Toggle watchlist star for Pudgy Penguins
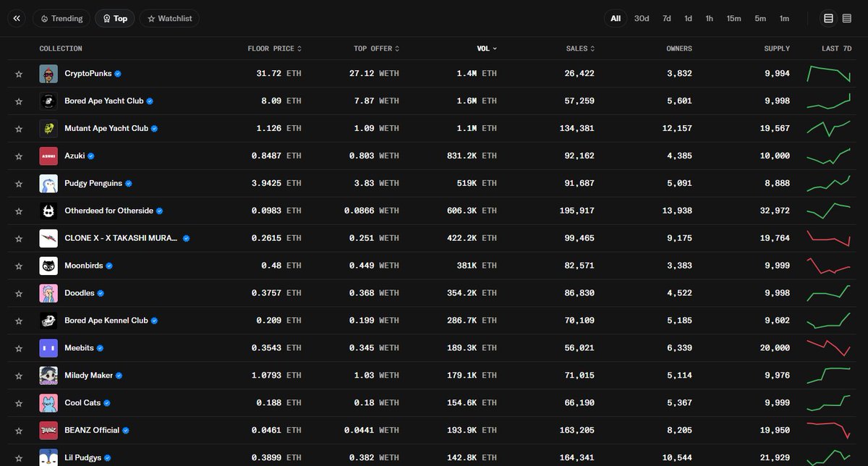868x466 pixels. point(19,184)
